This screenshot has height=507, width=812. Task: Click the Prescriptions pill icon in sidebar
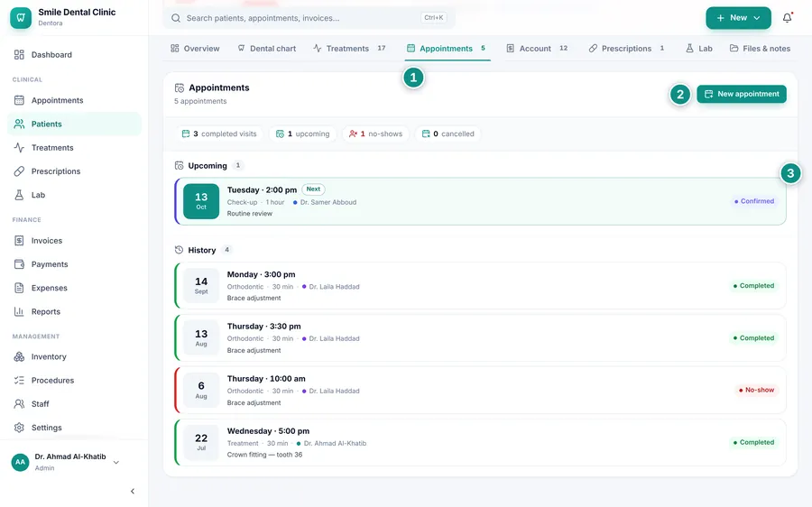click(x=19, y=171)
